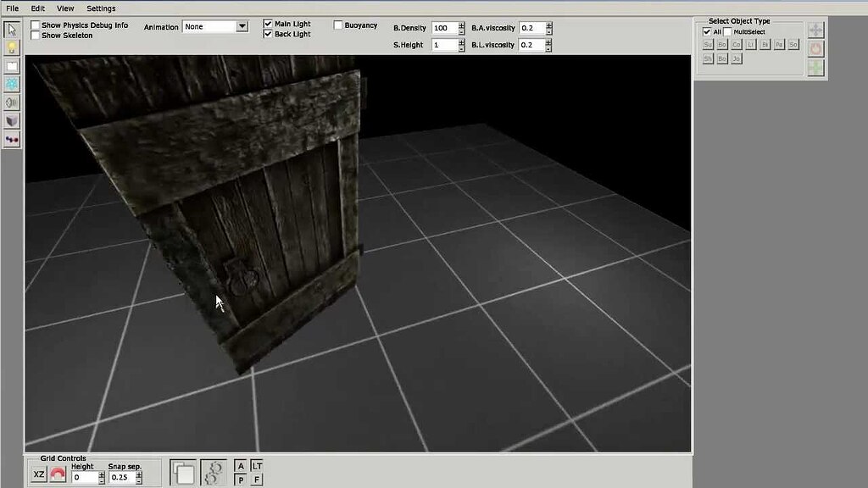Click the stacked pages icon at the bottom

click(x=182, y=472)
